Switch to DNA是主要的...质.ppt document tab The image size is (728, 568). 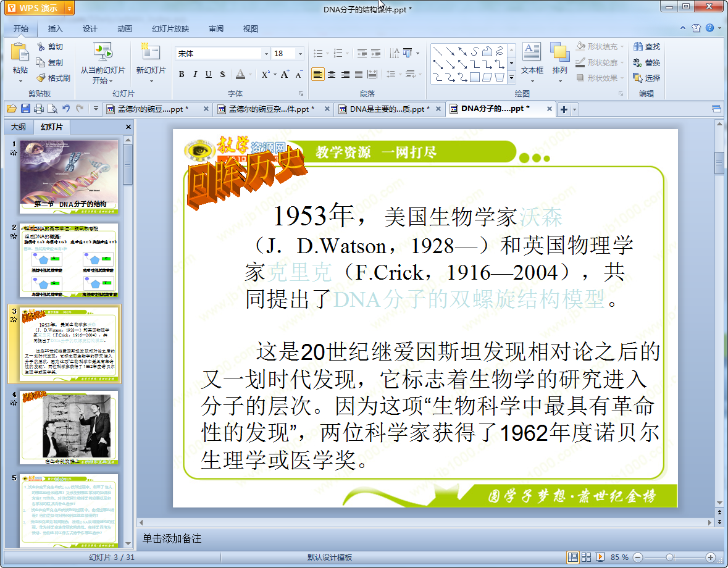pyautogui.click(x=390, y=109)
